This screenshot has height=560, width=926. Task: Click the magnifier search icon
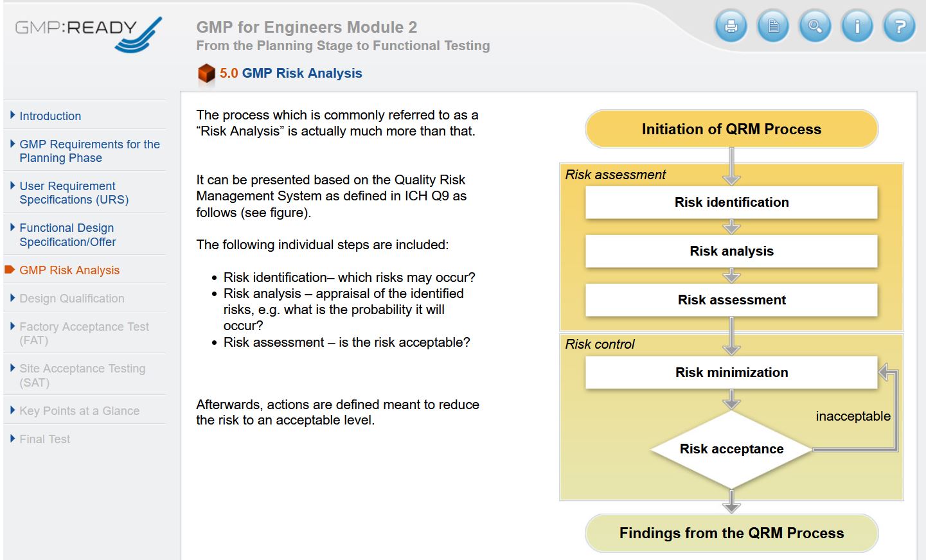pos(815,27)
